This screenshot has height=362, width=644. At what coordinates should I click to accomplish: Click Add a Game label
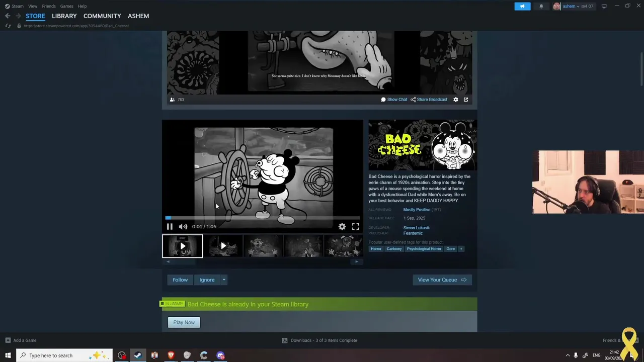[x=25, y=340]
